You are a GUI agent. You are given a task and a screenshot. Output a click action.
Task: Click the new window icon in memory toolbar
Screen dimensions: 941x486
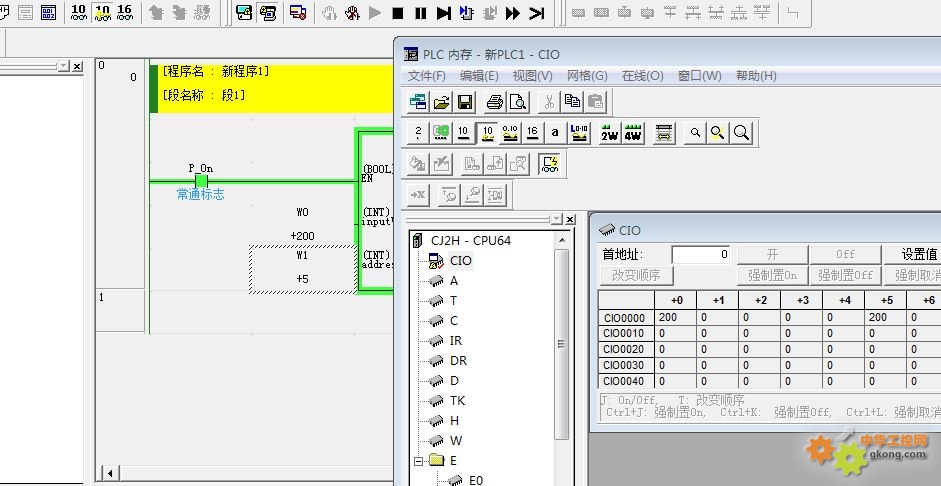[x=418, y=103]
